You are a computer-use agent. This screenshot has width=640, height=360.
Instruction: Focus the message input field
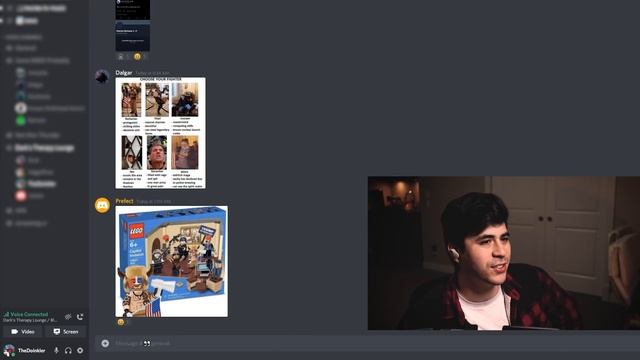pos(367,343)
